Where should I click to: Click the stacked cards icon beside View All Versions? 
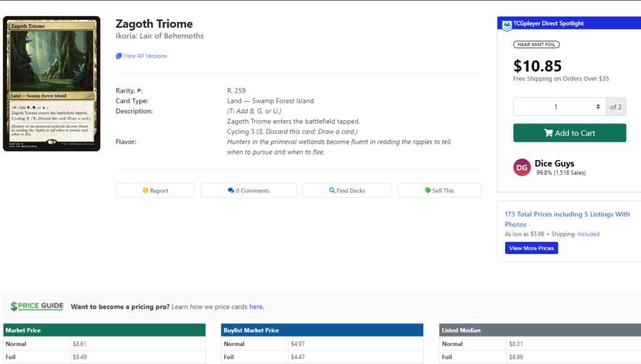pyautogui.click(x=118, y=56)
